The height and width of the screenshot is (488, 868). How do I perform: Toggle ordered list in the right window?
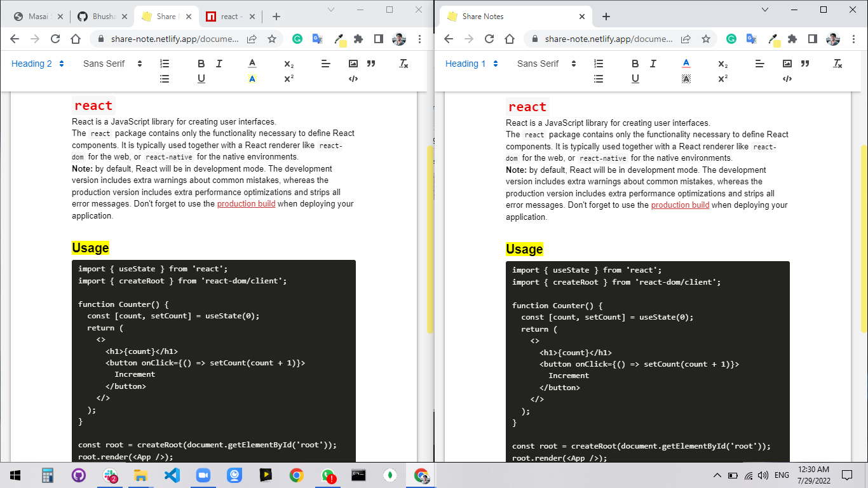(x=599, y=64)
